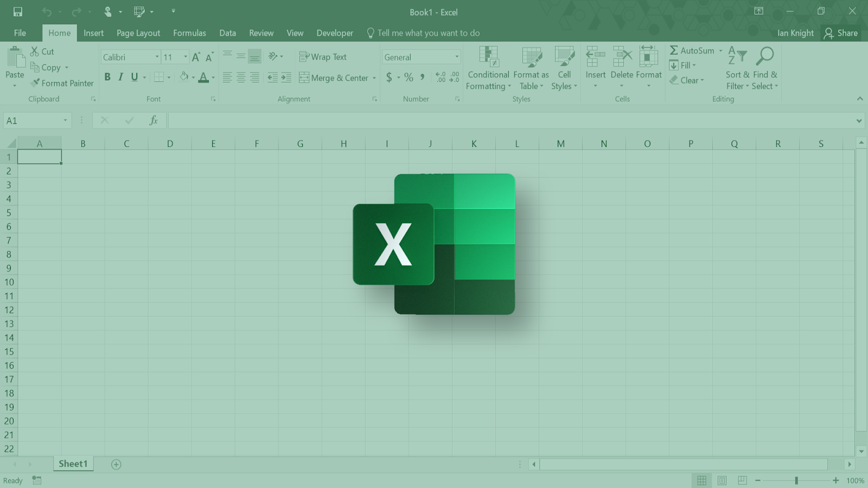This screenshot has height=488, width=868.
Task: Click the Share button
Action: 840,33
